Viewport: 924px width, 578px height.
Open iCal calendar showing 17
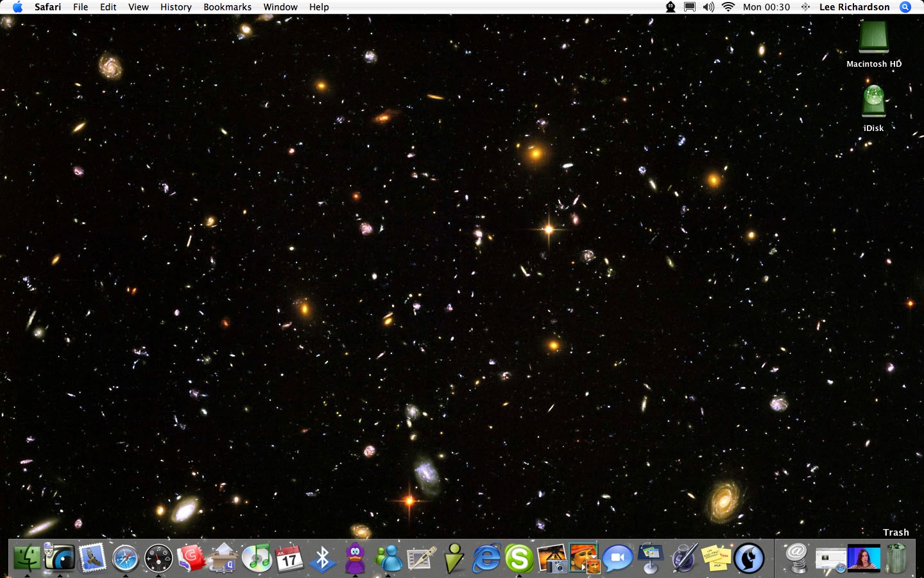coord(289,558)
